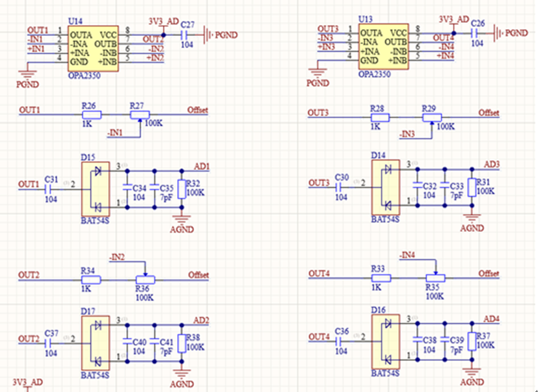
Task: Select capacitor C40 symbol
Action: pos(127,341)
